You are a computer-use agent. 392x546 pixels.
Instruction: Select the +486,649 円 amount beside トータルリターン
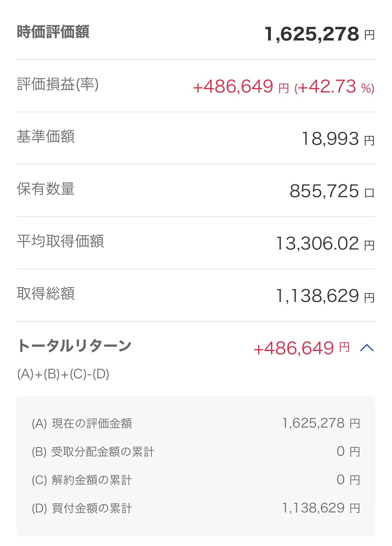click(301, 348)
